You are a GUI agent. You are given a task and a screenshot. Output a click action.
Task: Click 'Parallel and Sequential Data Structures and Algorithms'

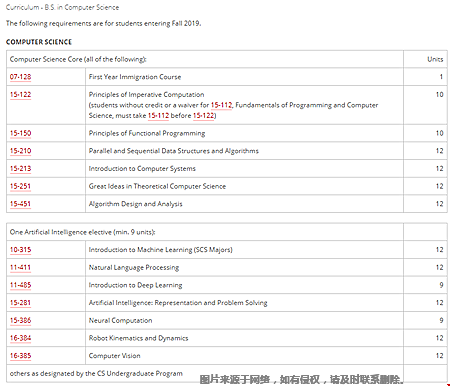click(173, 151)
